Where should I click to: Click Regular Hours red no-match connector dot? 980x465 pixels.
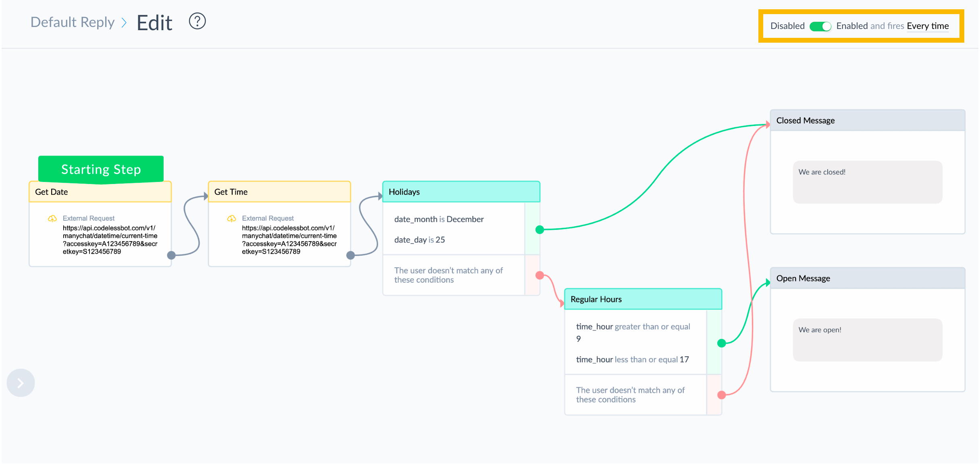721,395
